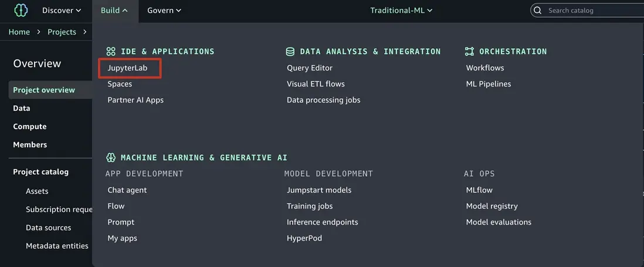Click the Home breadcrumb link

[x=19, y=32]
